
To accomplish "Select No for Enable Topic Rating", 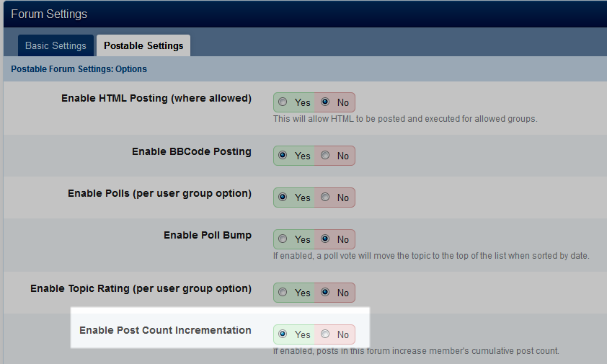I will click(325, 293).
